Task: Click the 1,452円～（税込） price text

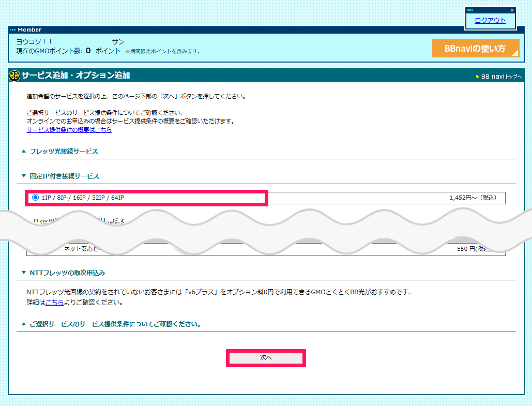Action: pyautogui.click(x=473, y=198)
